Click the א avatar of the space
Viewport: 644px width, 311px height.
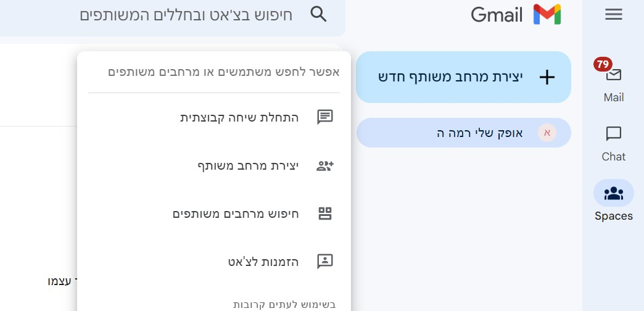click(547, 133)
